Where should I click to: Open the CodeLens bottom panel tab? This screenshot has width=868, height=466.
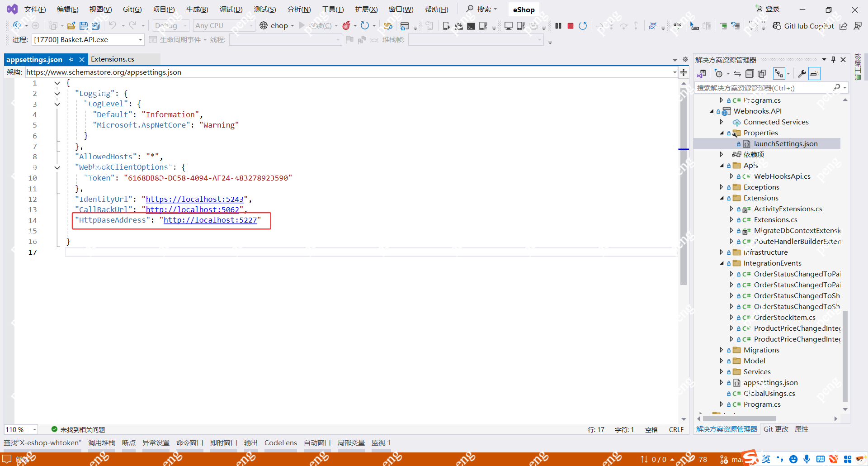tap(281, 443)
